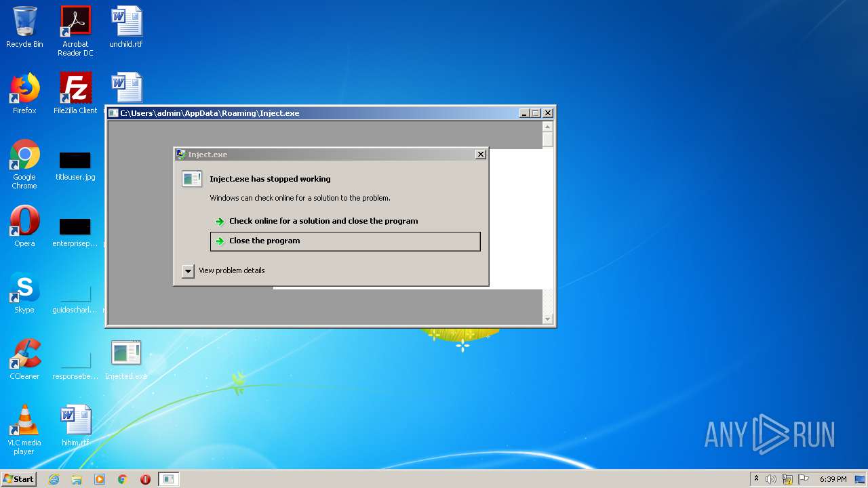Open Internet Explorer from the taskbar
868x488 pixels.
pyautogui.click(x=54, y=479)
